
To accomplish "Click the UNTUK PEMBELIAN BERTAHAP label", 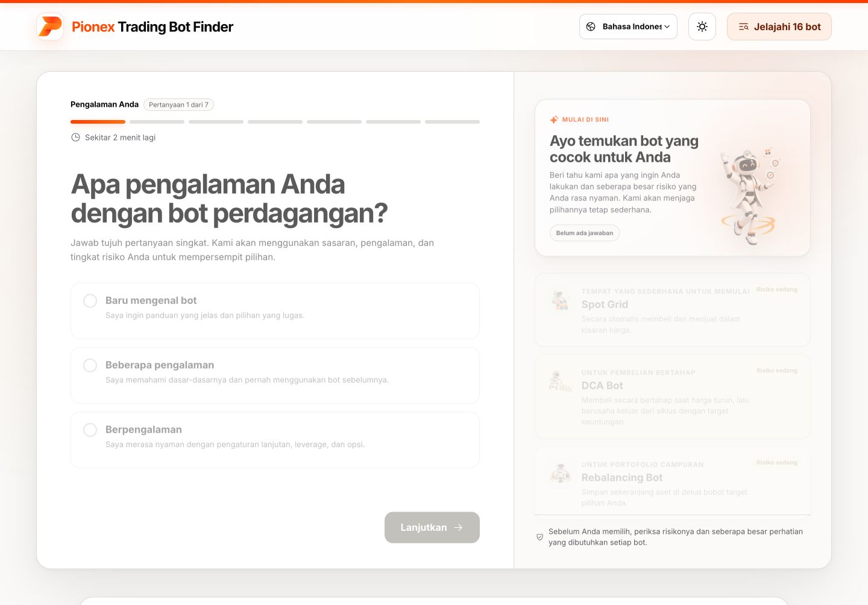I will pyautogui.click(x=638, y=373).
